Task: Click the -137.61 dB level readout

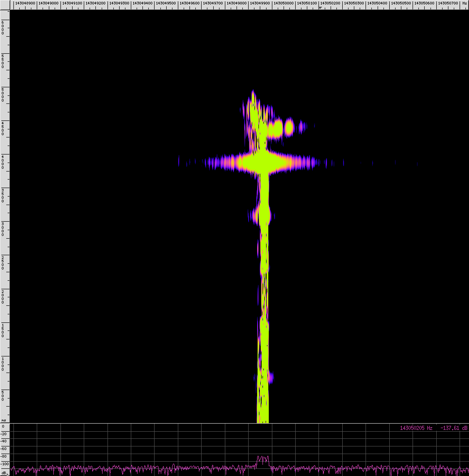Action: click(454, 428)
